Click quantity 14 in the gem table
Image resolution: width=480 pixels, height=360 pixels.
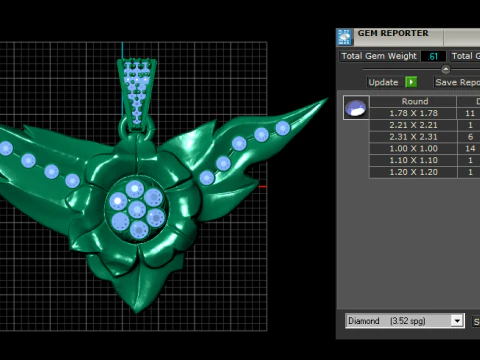(469, 148)
